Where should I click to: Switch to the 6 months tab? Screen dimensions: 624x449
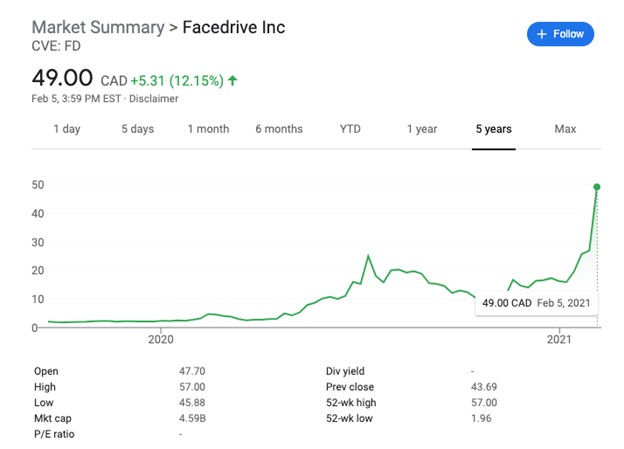pyautogui.click(x=279, y=129)
